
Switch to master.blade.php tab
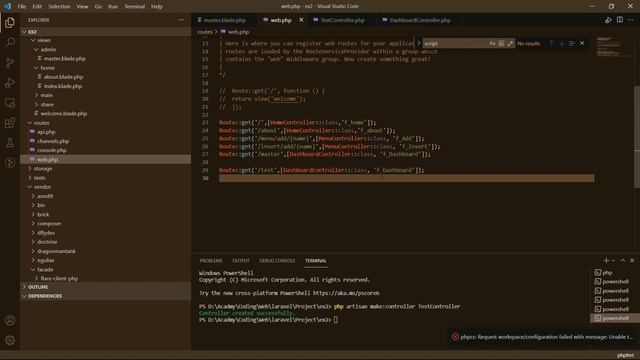(224, 20)
